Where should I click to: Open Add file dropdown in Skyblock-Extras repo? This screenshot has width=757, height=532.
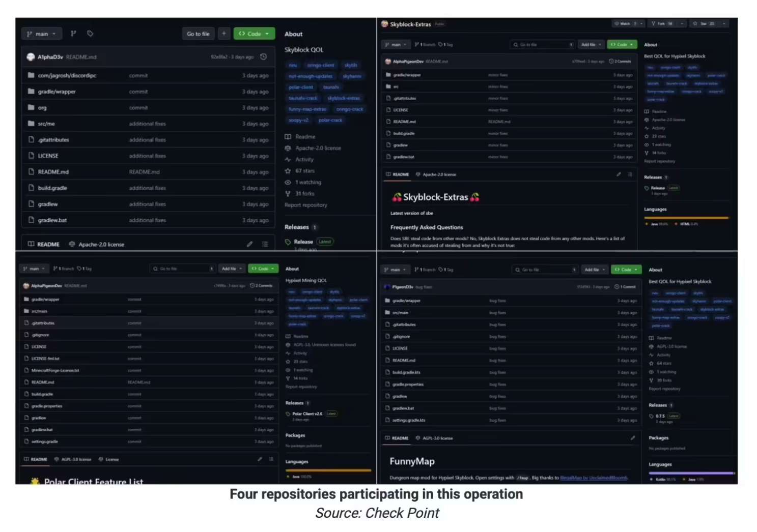tap(591, 45)
